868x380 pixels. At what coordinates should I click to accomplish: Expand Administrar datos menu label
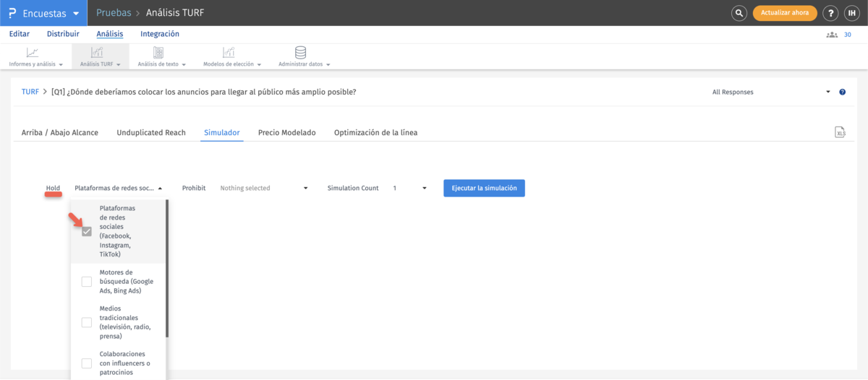pos(304,64)
